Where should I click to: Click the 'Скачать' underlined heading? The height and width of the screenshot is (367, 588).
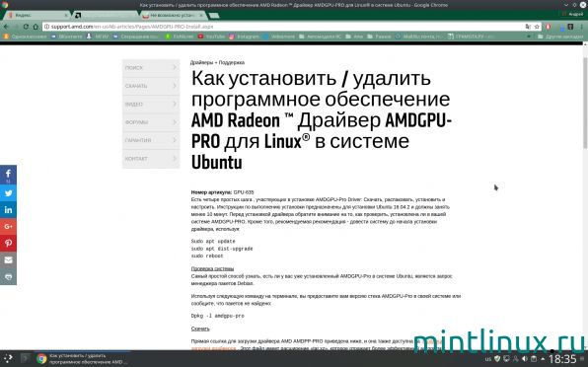200,329
